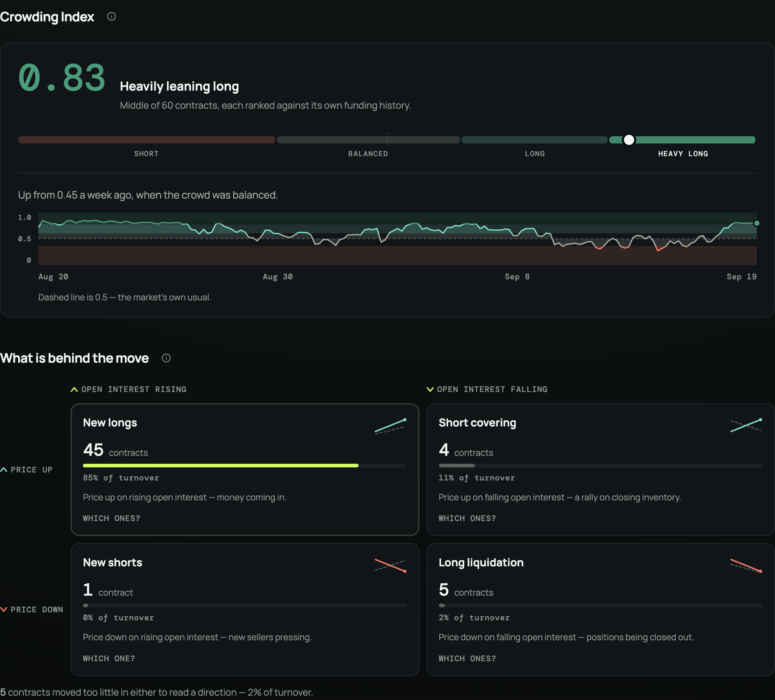Click the New longs trend sparkline icon
The height and width of the screenshot is (700, 775).
[390, 426]
